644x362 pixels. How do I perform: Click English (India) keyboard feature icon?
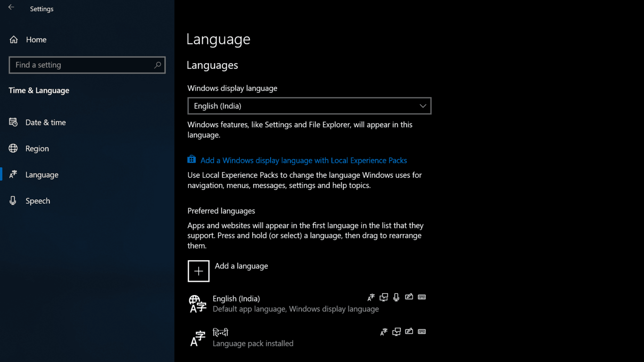(422, 297)
